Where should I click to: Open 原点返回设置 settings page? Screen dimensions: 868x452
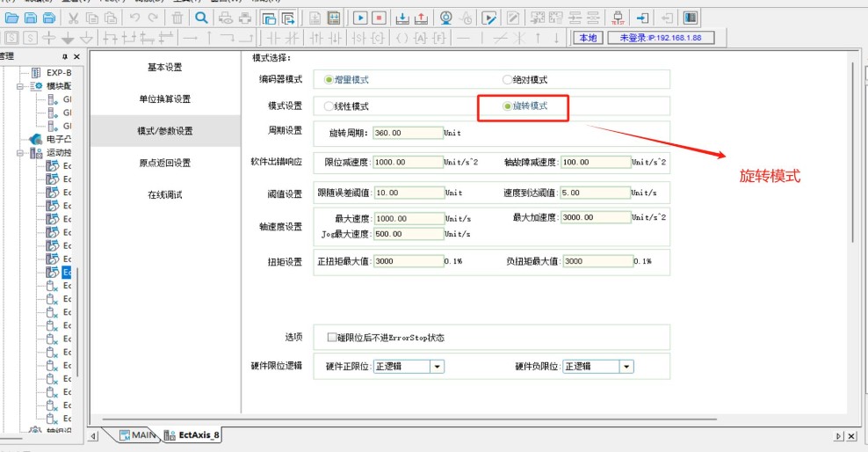(x=164, y=163)
